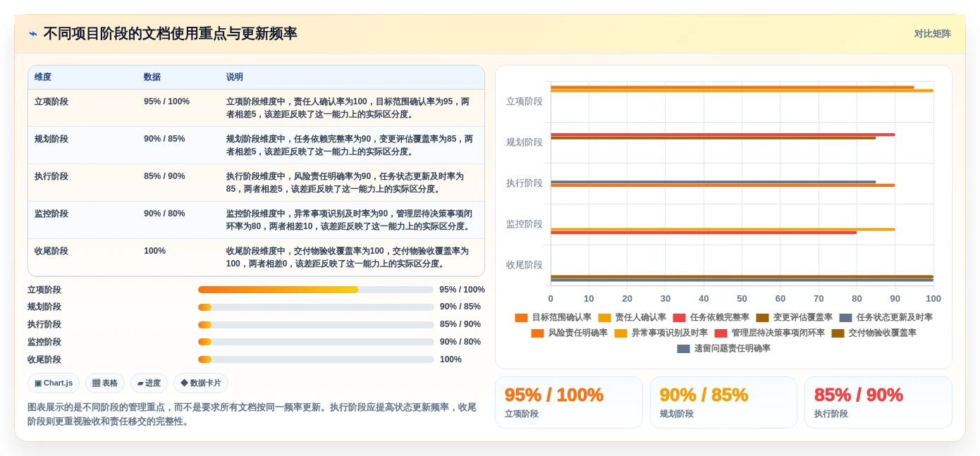Click the footer paragraph starting 图表展示的是
The height and width of the screenshot is (456, 980).
[252, 414]
